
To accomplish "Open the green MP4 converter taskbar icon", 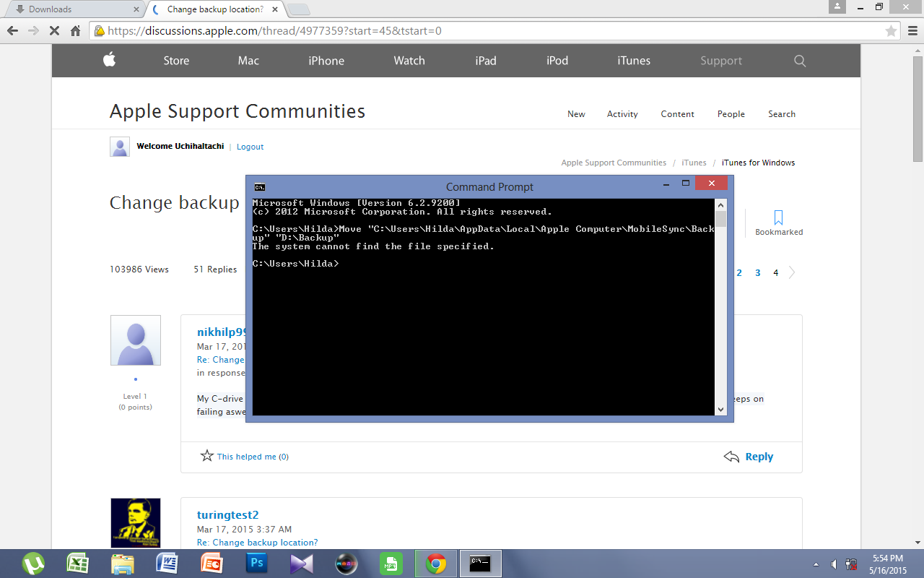I will click(x=391, y=564).
